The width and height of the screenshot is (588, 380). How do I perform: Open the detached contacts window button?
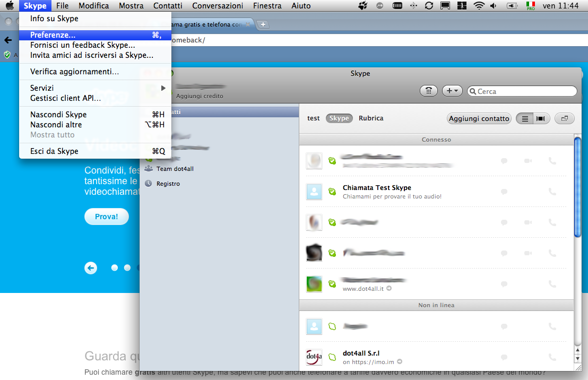[x=565, y=118]
